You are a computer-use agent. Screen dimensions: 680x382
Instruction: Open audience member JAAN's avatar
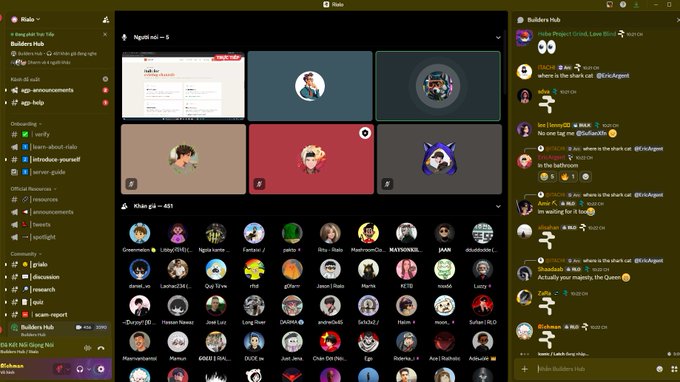(445, 233)
